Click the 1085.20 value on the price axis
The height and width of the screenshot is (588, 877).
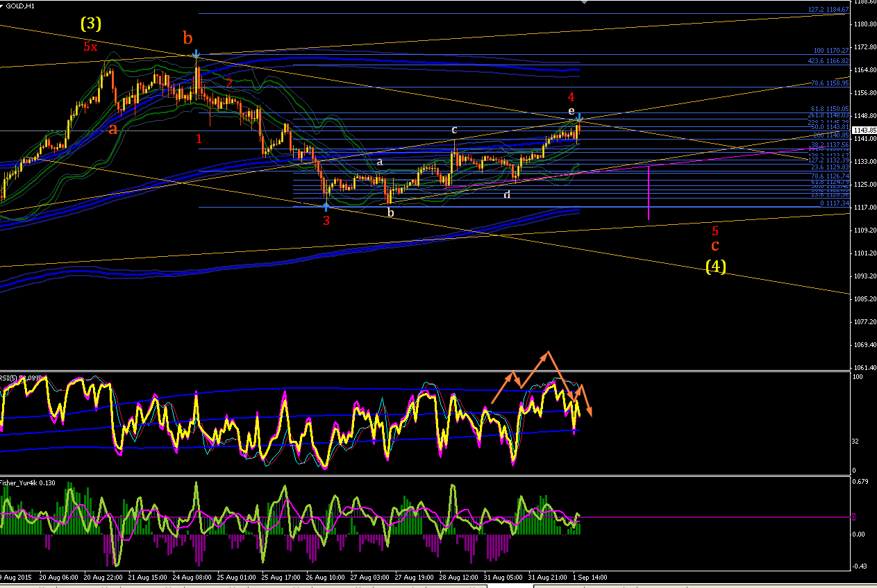pyautogui.click(x=865, y=299)
